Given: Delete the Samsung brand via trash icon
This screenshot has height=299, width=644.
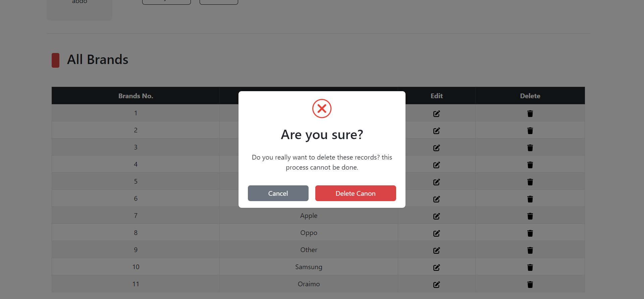Looking at the screenshot, I should 530,267.
